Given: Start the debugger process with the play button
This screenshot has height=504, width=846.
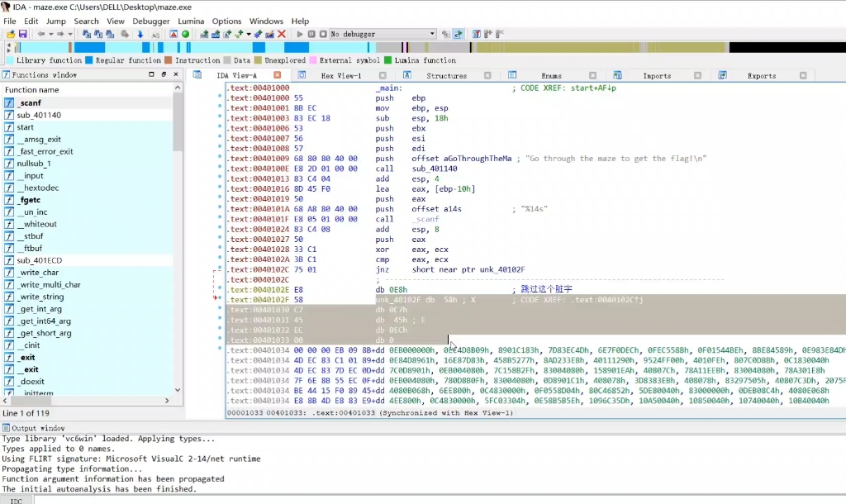Looking at the screenshot, I should [x=300, y=34].
